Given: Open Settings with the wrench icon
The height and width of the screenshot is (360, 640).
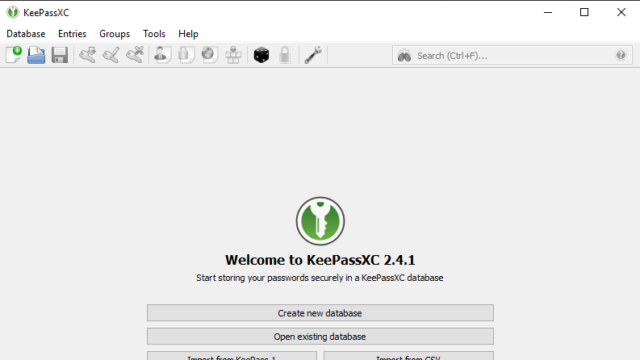Looking at the screenshot, I should (313, 55).
